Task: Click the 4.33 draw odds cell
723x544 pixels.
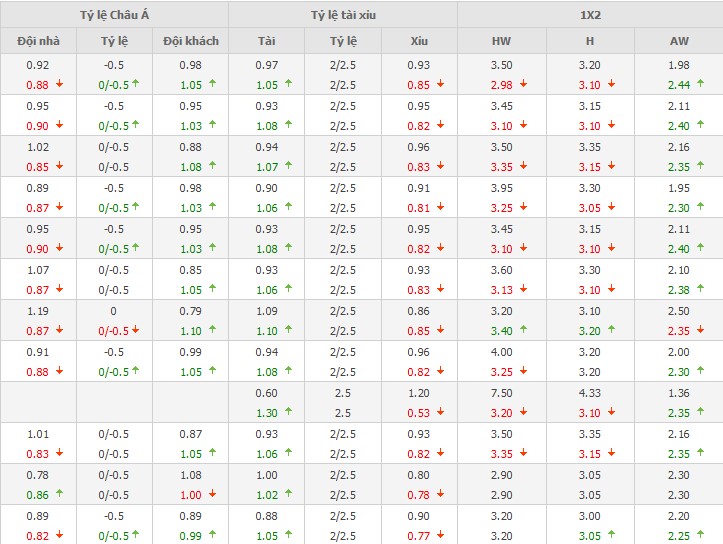Action: 590,393
